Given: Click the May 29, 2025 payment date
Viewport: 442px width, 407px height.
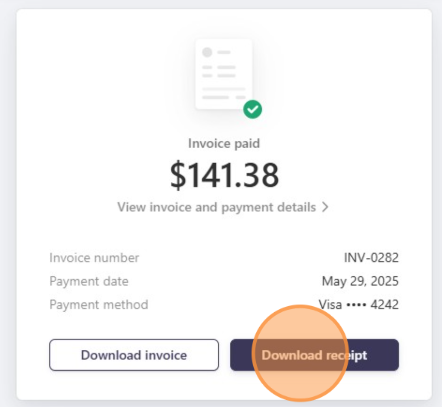Looking at the screenshot, I should coord(360,281).
